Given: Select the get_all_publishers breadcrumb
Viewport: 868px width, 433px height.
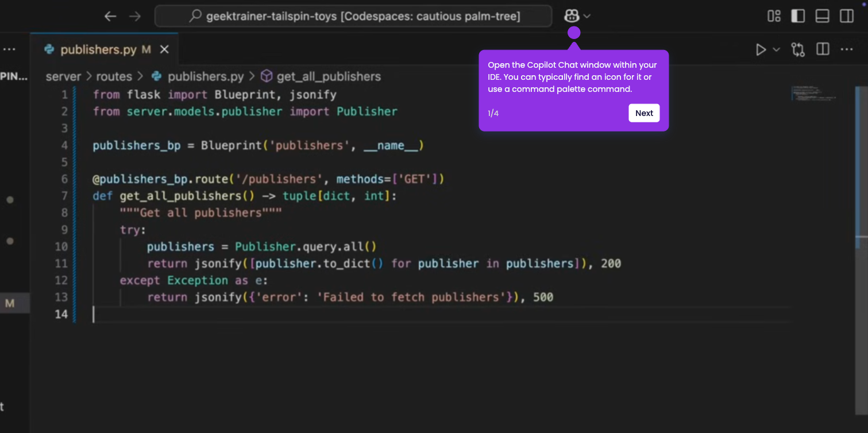Looking at the screenshot, I should (x=329, y=76).
